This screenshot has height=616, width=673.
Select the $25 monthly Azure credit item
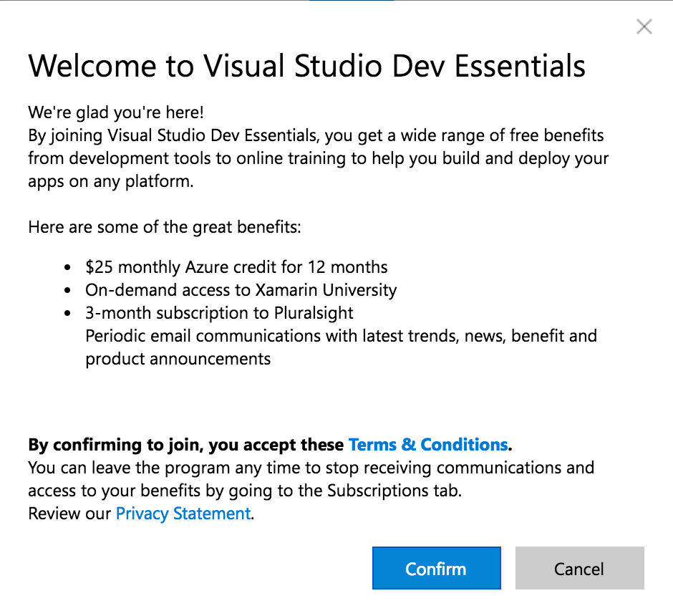click(x=236, y=268)
